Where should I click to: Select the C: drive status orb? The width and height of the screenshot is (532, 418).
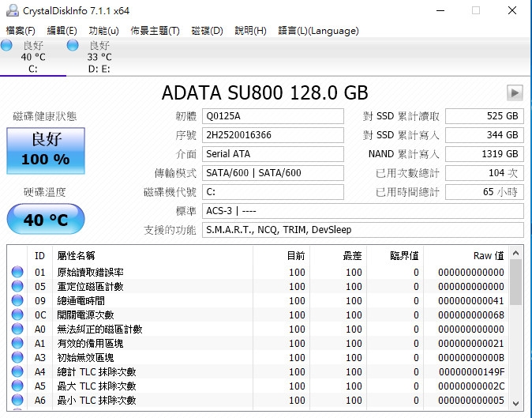click(6, 45)
